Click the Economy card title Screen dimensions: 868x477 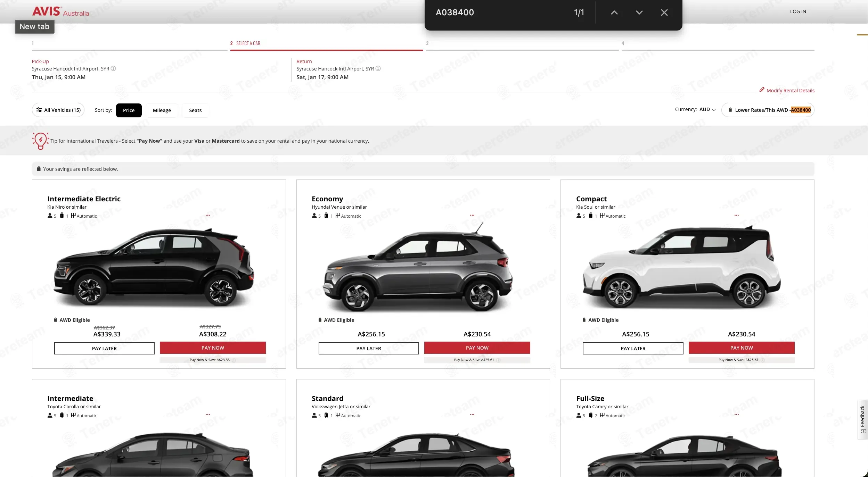pos(327,199)
